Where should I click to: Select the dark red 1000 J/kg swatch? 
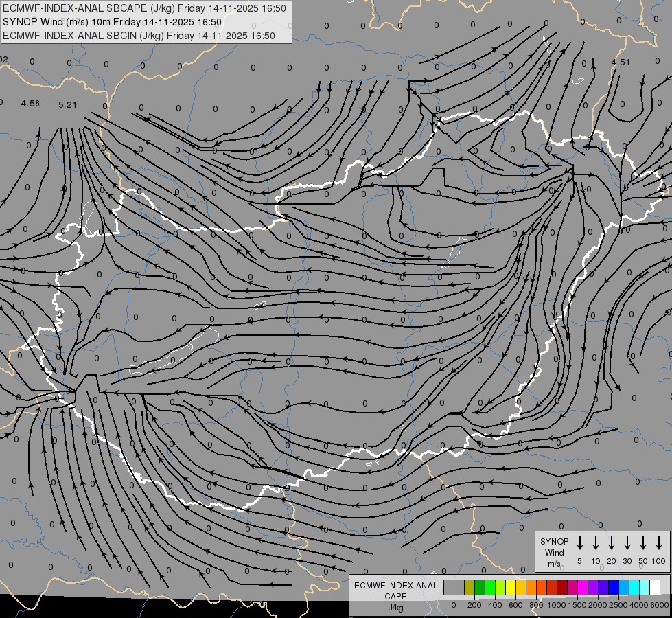(562, 587)
